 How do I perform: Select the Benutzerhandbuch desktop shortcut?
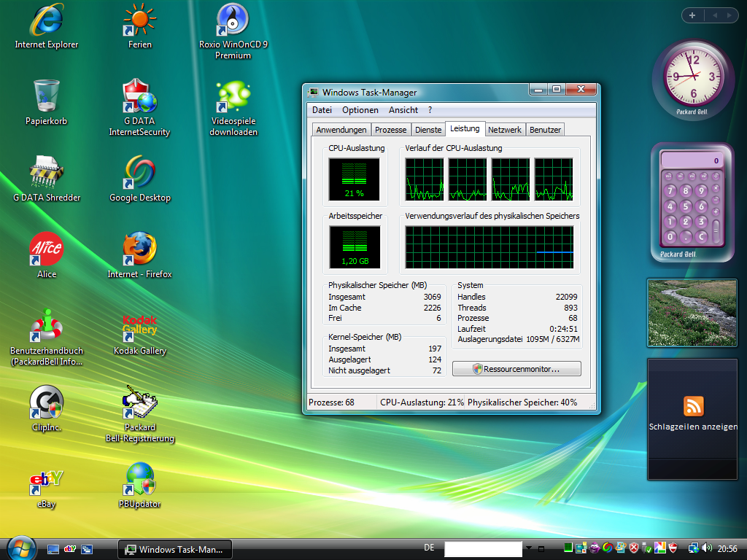[46, 338]
